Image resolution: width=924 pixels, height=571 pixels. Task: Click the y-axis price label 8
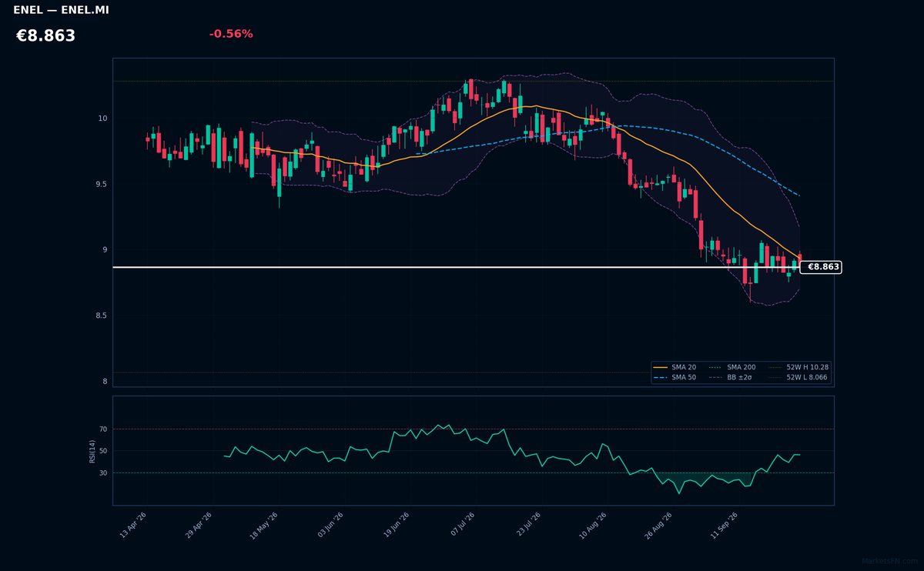(105, 382)
